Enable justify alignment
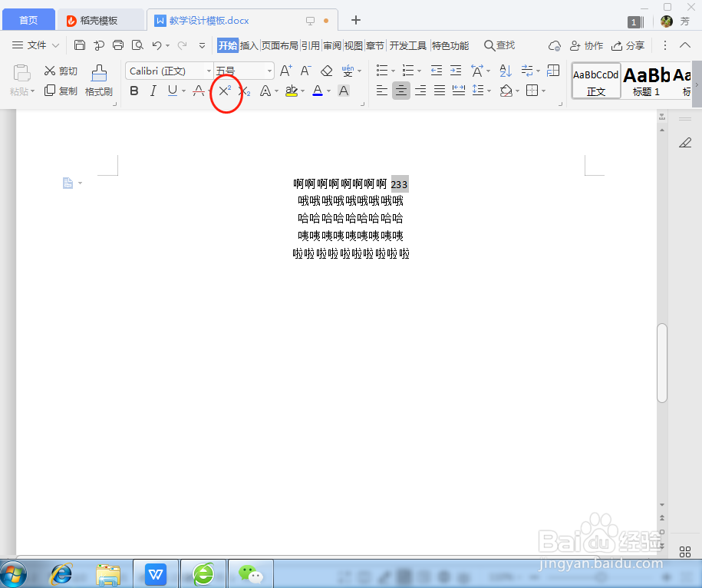702x588 pixels. click(439, 91)
